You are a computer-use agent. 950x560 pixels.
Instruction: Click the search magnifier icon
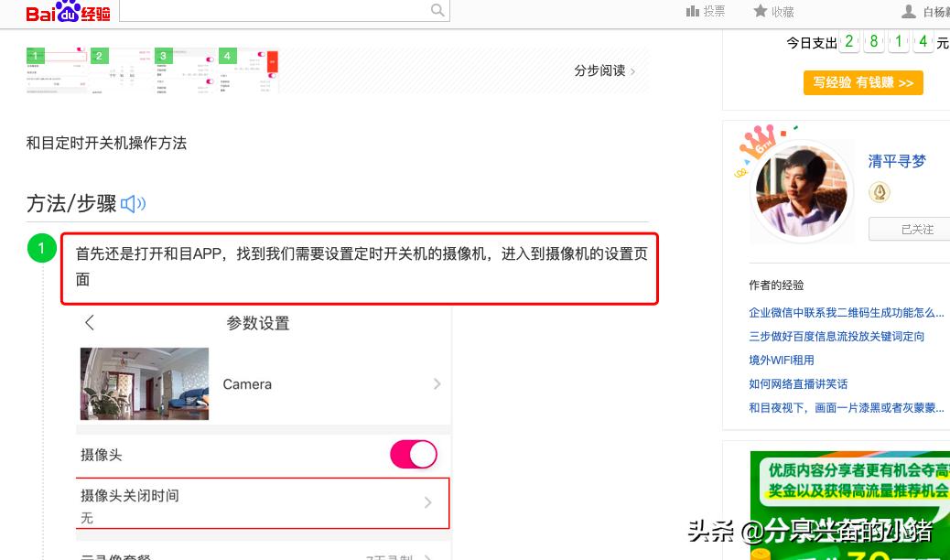coord(437,10)
